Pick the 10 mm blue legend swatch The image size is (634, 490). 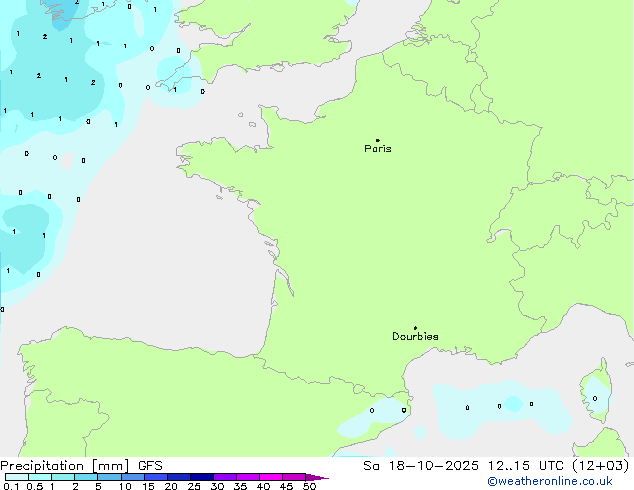coord(132,477)
